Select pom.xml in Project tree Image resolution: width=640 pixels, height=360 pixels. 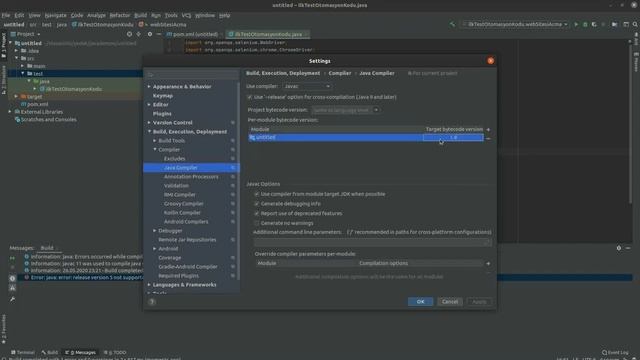click(x=38, y=104)
